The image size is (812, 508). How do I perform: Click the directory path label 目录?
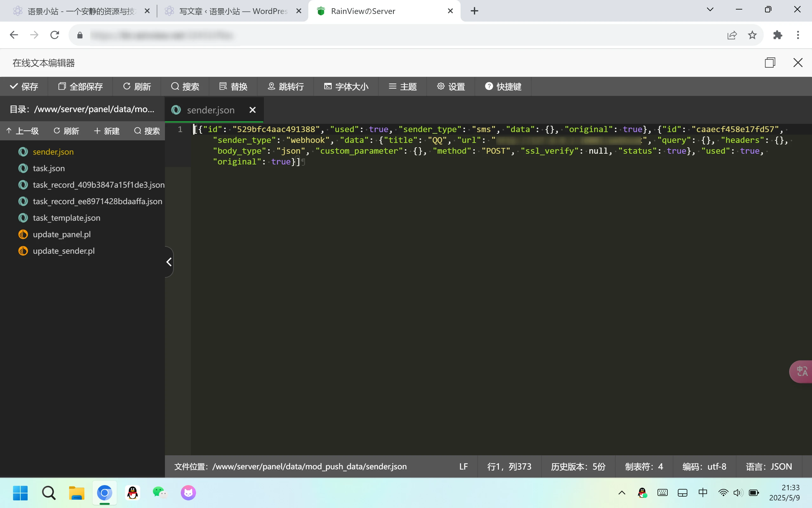(82, 109)
